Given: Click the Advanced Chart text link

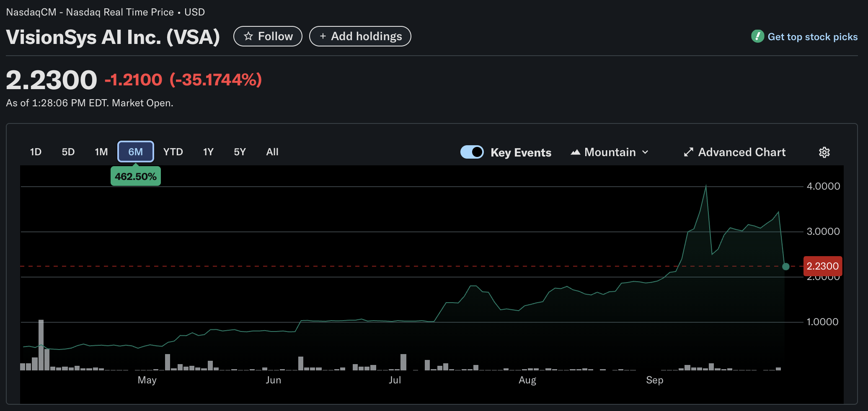Looking at the screenshot, I should click(x=741, y=152).
